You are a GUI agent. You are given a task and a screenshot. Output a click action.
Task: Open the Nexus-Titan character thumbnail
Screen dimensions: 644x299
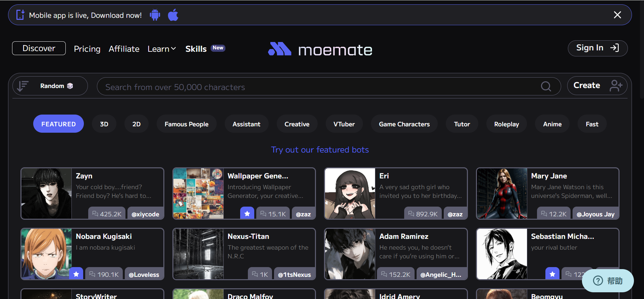199,254
